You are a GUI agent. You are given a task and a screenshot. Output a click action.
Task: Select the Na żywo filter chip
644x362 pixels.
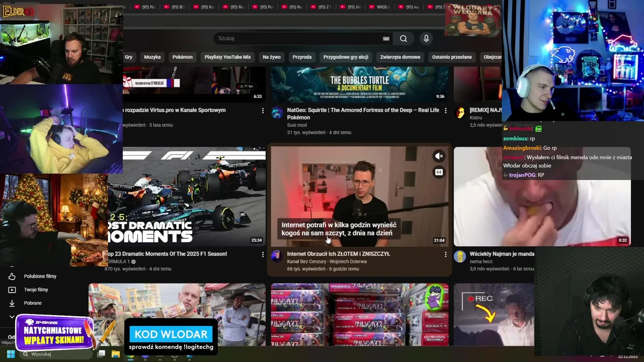[272, 57]
